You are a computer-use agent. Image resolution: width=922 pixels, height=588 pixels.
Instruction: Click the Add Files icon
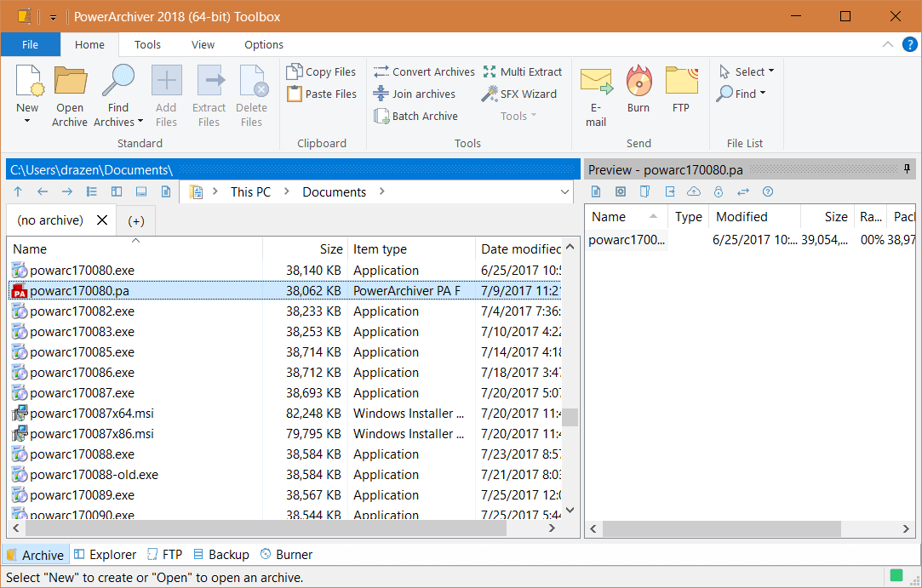166,81
